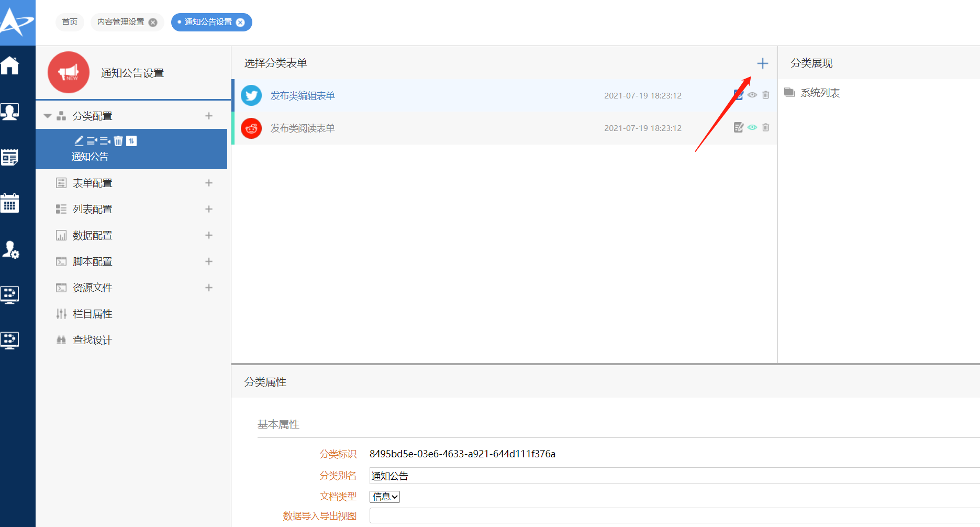The image size is (980, 527).
Task: Open the 发布类阅读表单 link
Action: (303, 128)
